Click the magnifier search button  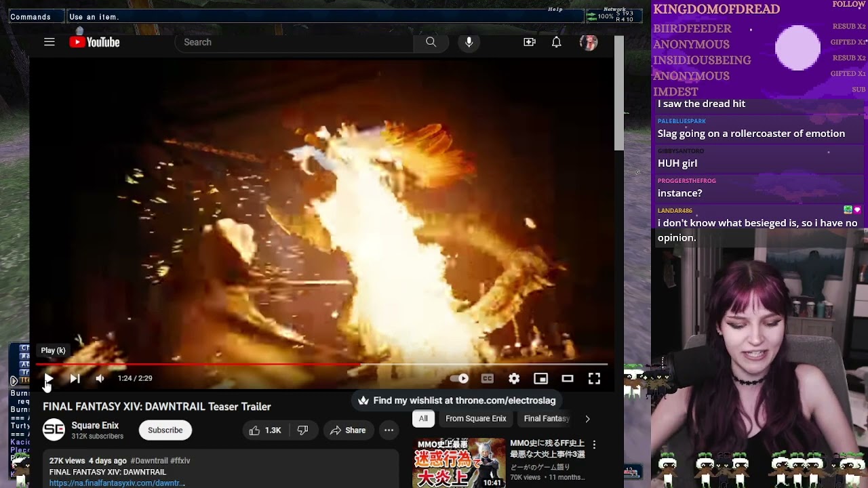pyautogui.click(x=431, y=42)
